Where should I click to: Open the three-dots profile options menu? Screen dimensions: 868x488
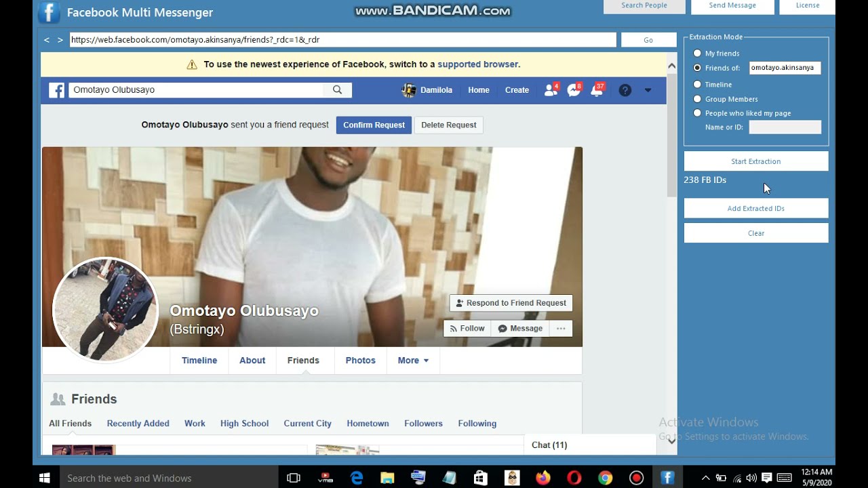[561, 329]
